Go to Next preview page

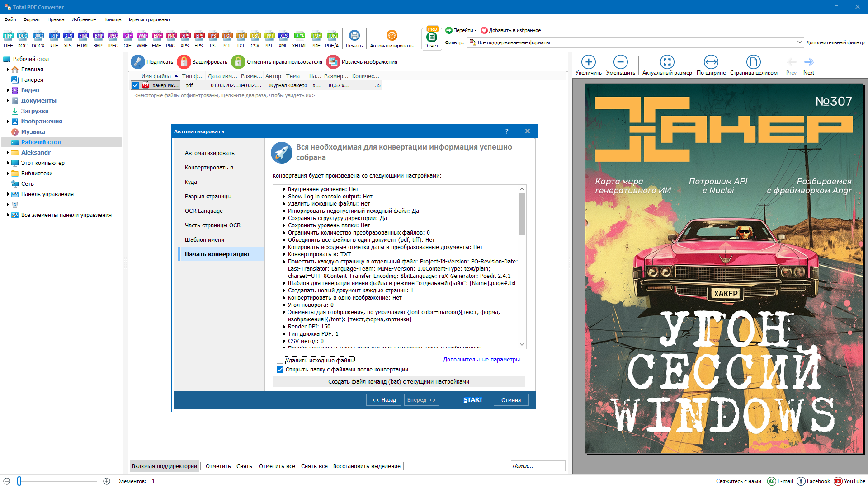809,66
